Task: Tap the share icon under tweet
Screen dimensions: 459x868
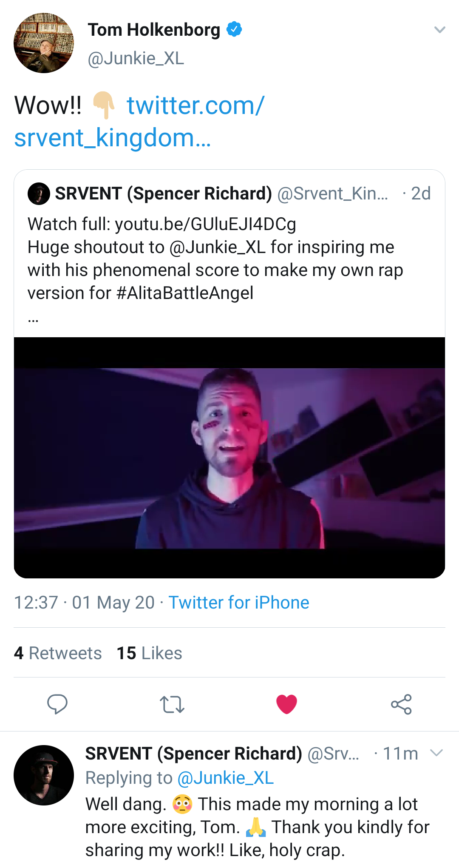Action: click(x=401, y=704)
